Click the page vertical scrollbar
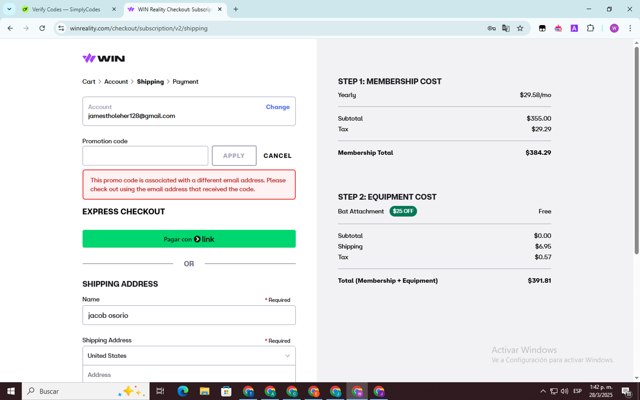This screenshot has width=640, height=400. click(x=636, y=151)
